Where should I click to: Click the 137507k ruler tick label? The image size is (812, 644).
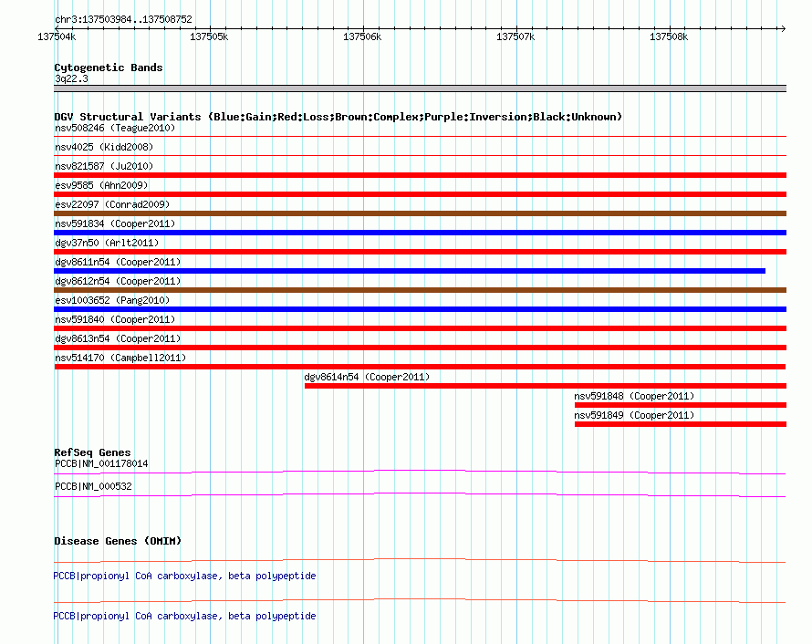coord(515,36)
